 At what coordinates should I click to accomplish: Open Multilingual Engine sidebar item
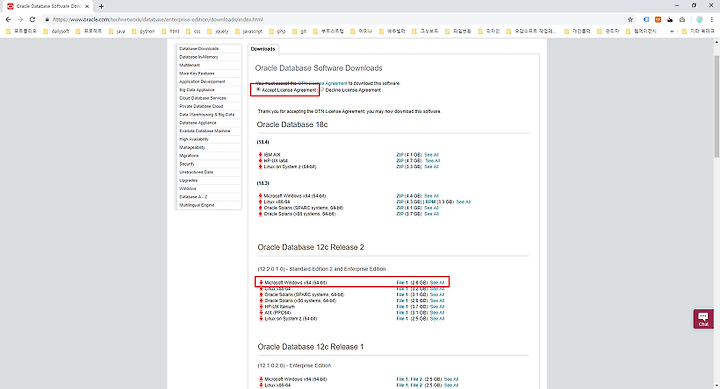tap(197, 205)
